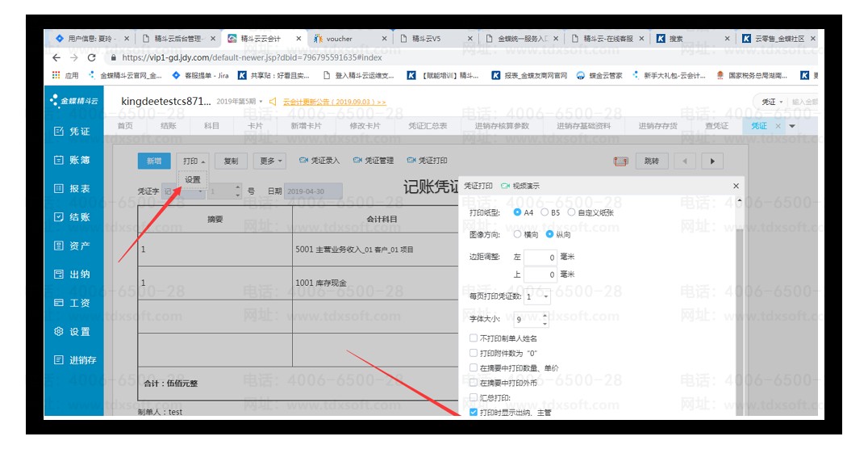Click the blue 新增 button
The image size is (868, 449).
(153, 161)
